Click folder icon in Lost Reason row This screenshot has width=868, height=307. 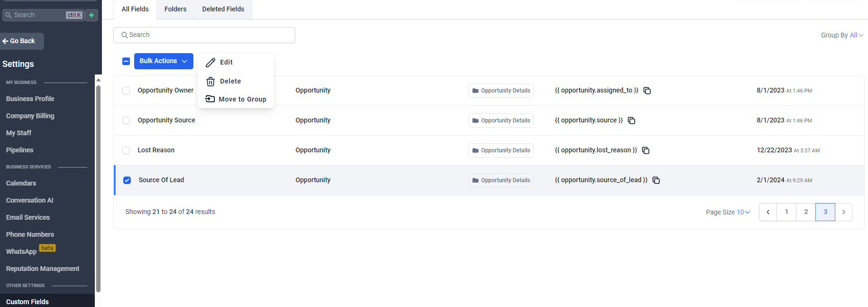tap(475, 150)
